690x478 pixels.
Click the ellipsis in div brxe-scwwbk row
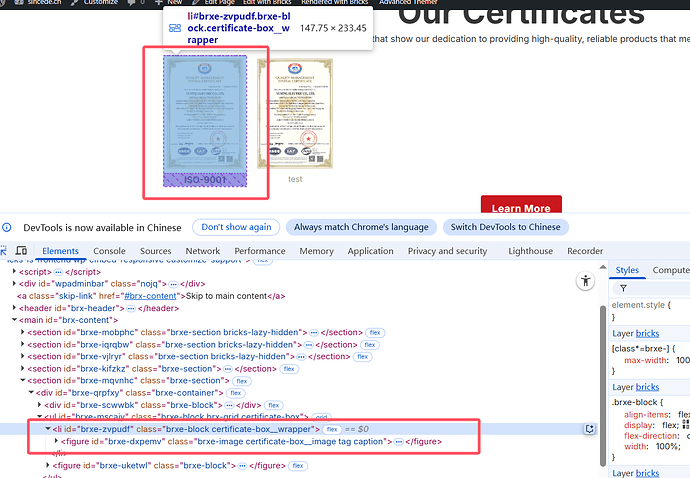click(x=229, y=405)
